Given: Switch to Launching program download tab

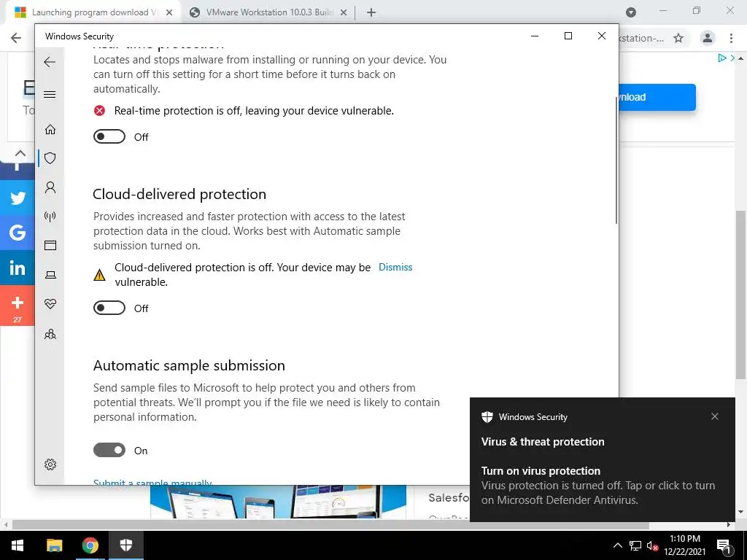Looking at the screenshot, I should [94, 12].
